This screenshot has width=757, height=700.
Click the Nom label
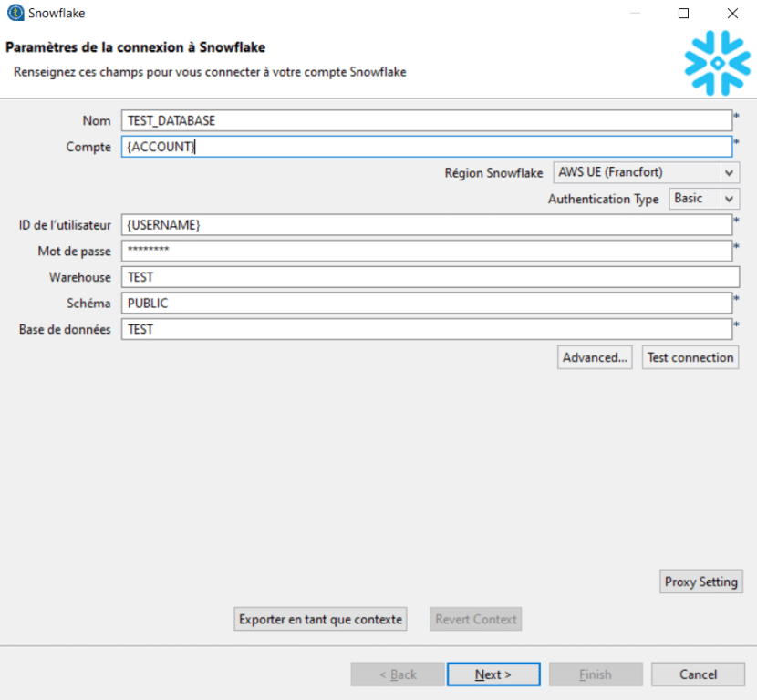pyautogui.click(x=97, y=120)
